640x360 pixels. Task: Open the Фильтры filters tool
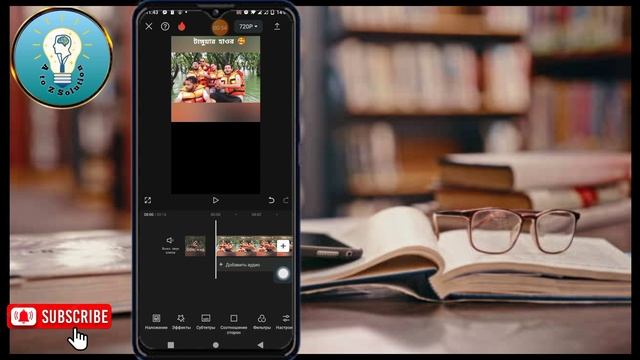coord(262,322)
